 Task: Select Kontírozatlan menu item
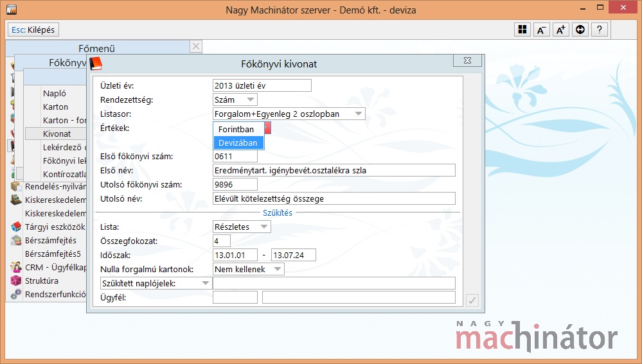(64, 174)
